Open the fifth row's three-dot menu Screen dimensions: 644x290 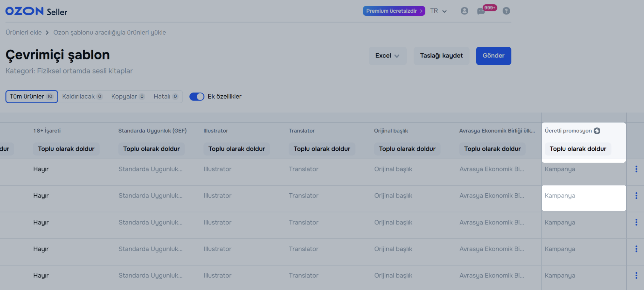tap(636, 275)
